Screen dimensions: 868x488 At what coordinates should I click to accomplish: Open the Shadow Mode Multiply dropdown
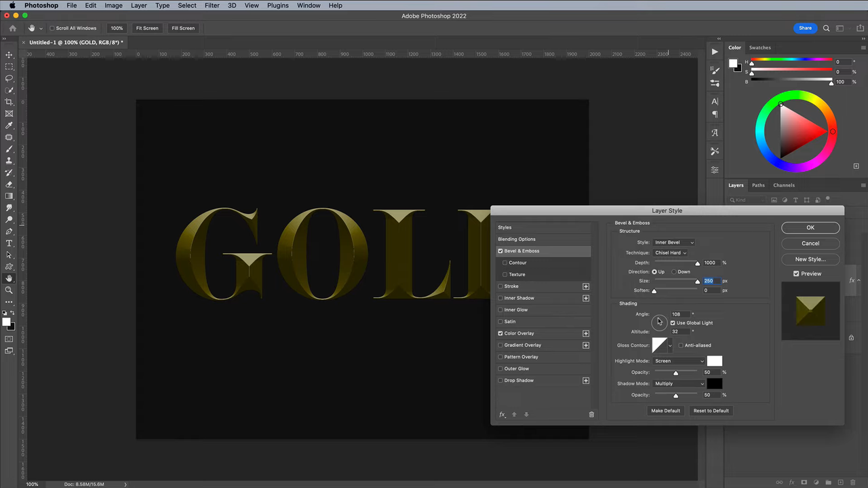(x=679, y=383)
